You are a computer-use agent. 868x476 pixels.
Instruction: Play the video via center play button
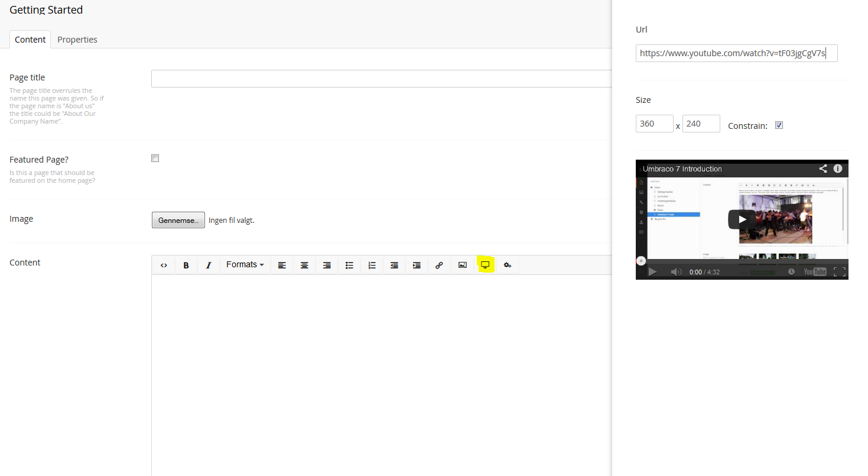click(x=742, y=219)
